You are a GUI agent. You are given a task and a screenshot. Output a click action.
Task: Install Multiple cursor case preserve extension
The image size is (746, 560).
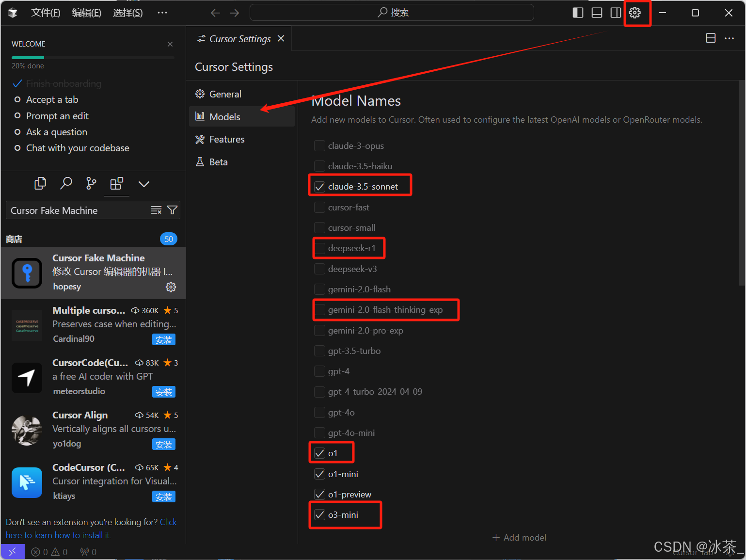click(164, 339)
